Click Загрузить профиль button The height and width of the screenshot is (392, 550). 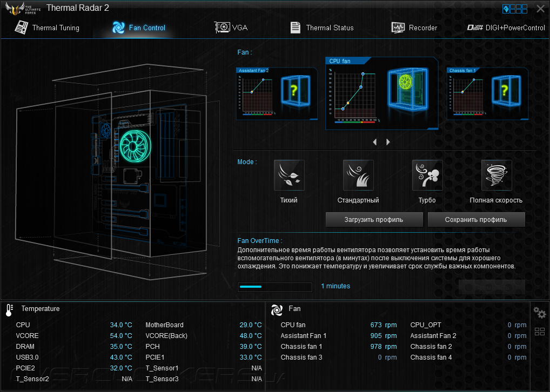click(x=374, y=220)
